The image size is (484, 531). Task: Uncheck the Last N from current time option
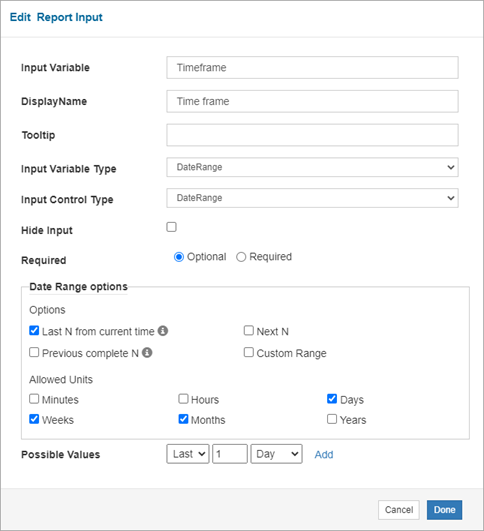(x=34, y=331)
